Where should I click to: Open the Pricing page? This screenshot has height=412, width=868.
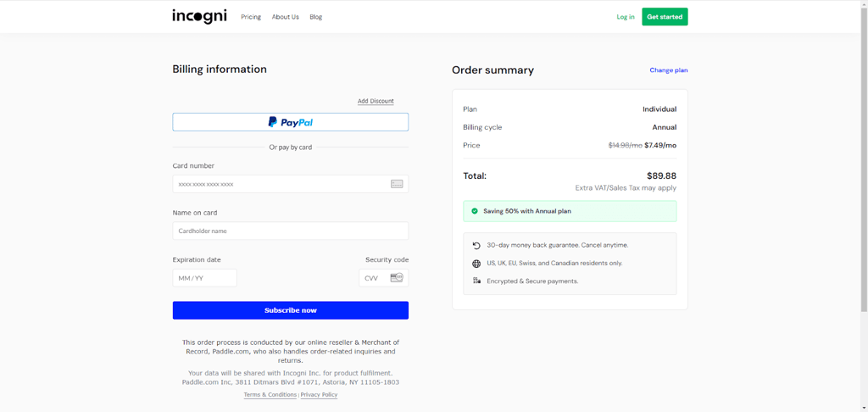(x=251, y=17)
